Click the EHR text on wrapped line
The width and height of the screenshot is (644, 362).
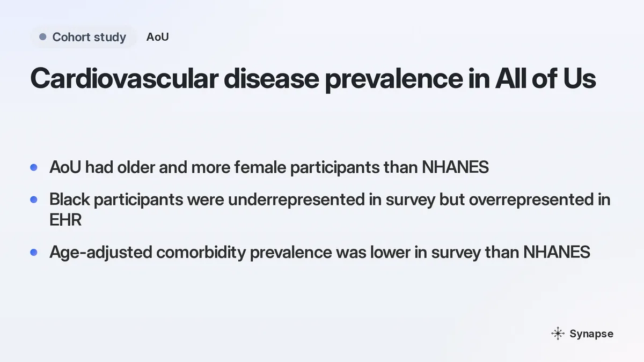pyautogui.click(x=65, y=219)
